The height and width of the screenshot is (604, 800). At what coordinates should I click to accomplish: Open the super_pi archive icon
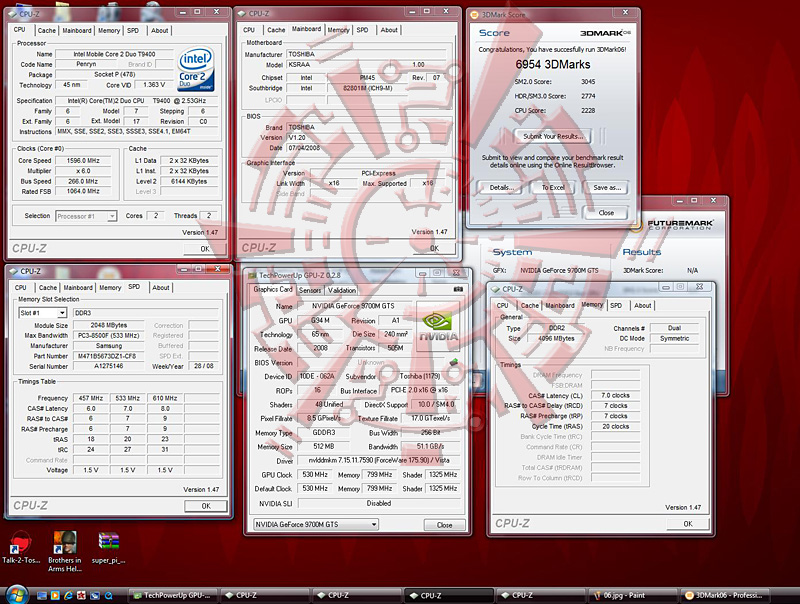click(108, 548)
